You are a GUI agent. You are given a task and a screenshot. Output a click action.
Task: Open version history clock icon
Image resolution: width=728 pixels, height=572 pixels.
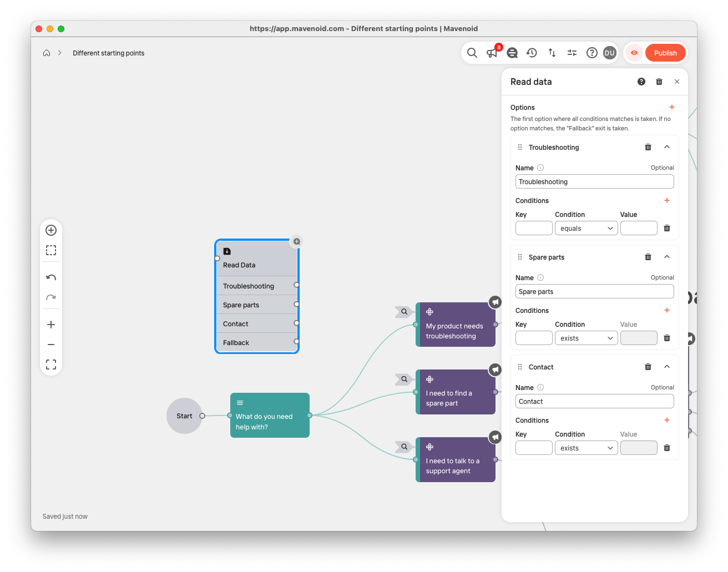(532, 53)
